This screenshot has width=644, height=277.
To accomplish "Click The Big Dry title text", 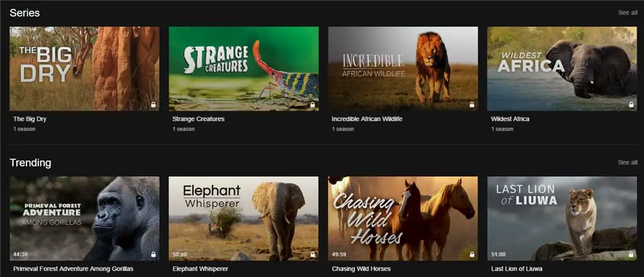I will 30,119.
